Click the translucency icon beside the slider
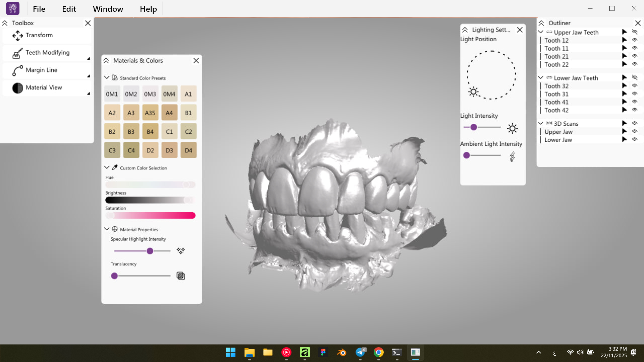 tap(180, 276)
